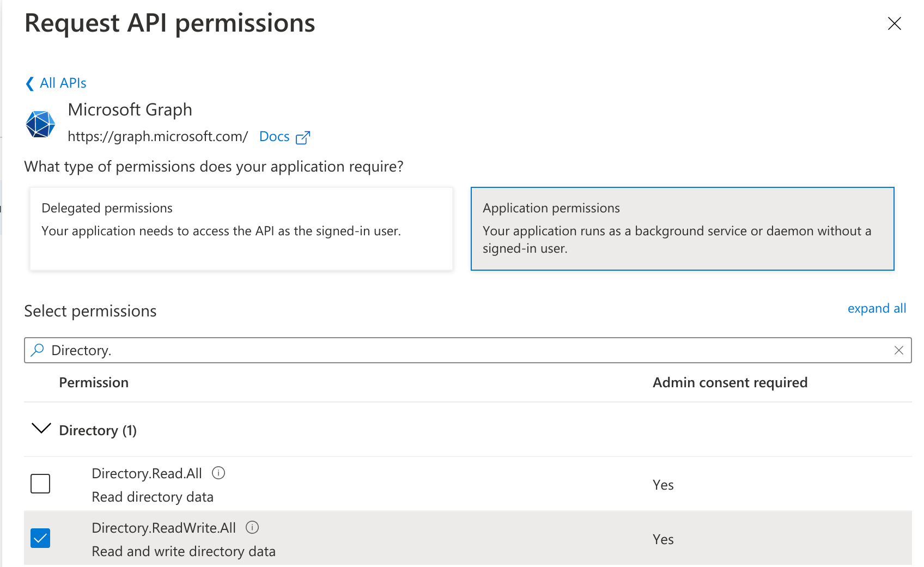Click the Directory.Read.All permission name
Viewport: 924px width, 567px height.
click(147, 473)
